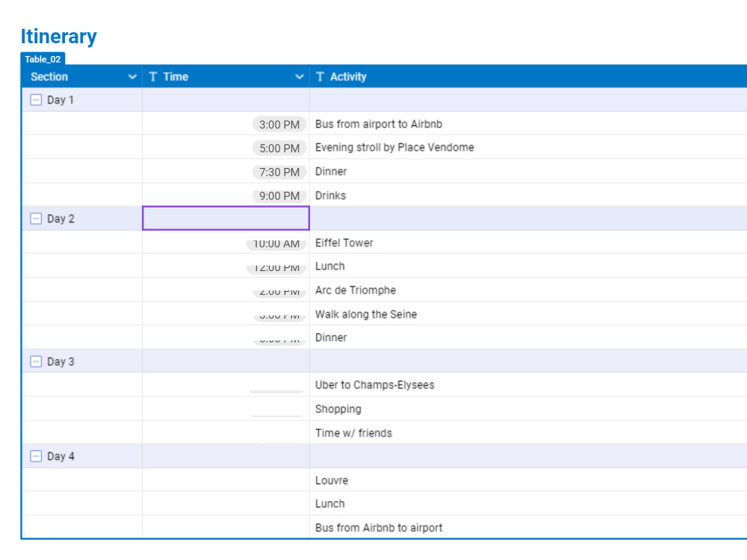Select the Table_02 tab label
The height and width of the screenshot is (560, 747).
pyautogui.click(x=43, y=59)
